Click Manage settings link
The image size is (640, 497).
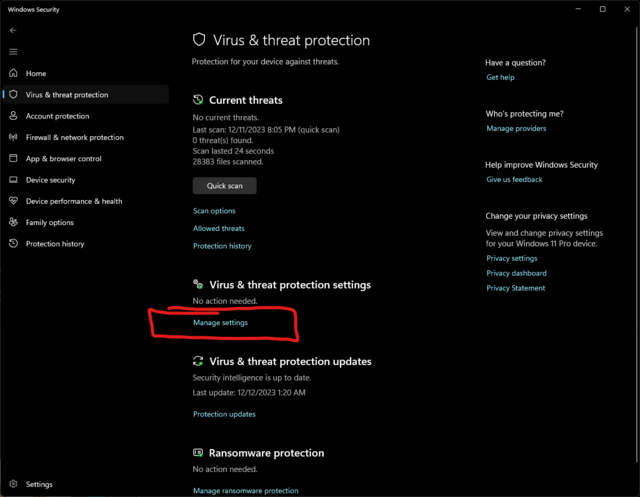(x=220, y=322)
